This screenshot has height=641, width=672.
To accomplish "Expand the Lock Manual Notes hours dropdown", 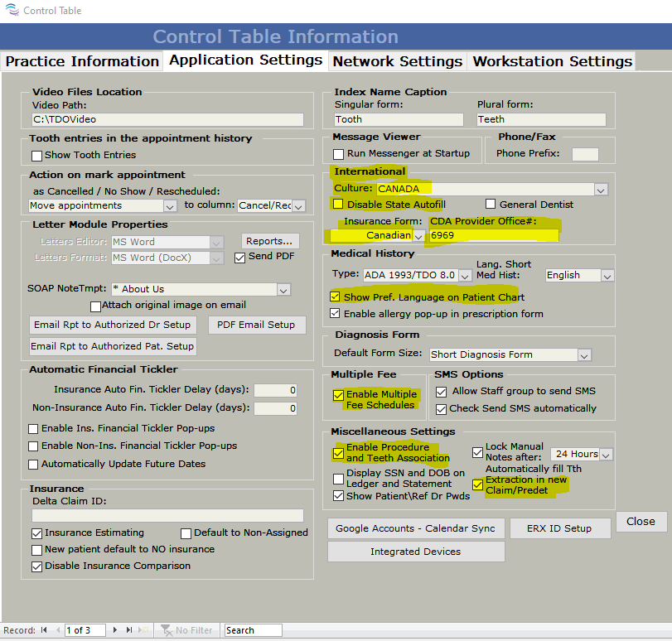I will coord(606,454).
